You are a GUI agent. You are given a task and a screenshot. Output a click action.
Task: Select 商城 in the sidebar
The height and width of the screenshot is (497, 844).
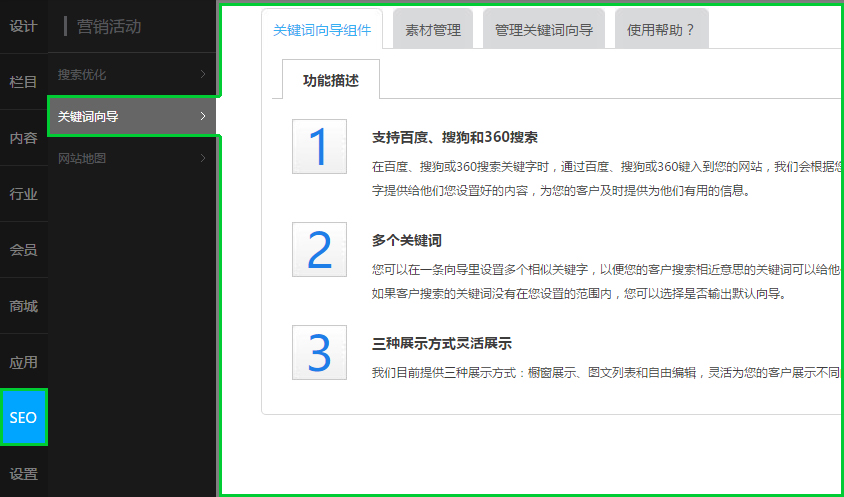click(x=23, y=306)
